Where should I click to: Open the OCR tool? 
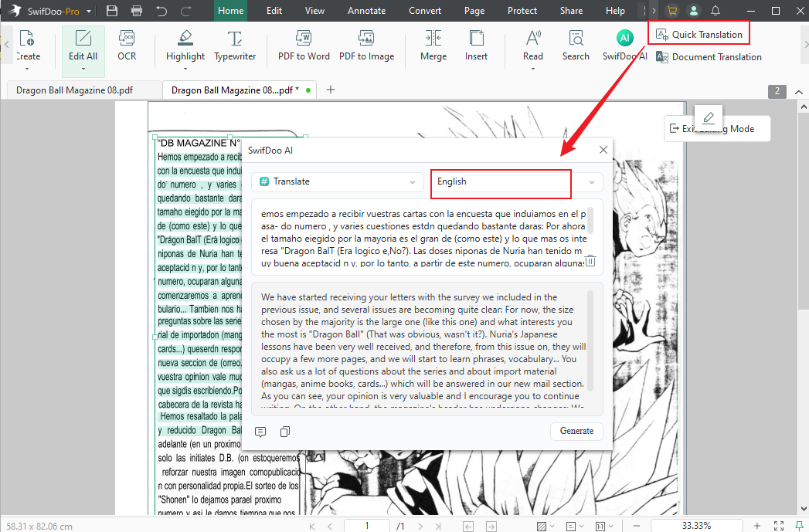pyautogui.click(x=126, y=46)
